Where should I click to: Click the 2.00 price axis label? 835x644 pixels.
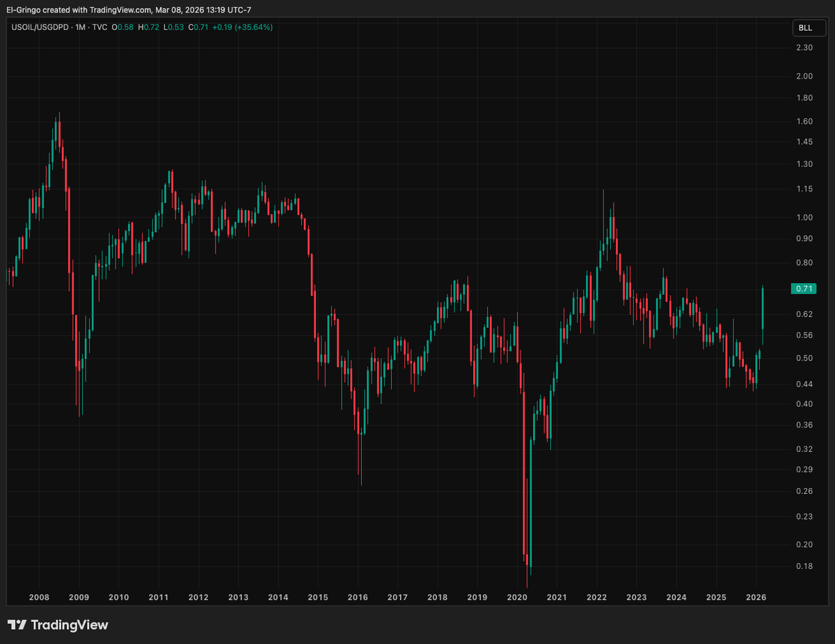[x=805, y=77]
